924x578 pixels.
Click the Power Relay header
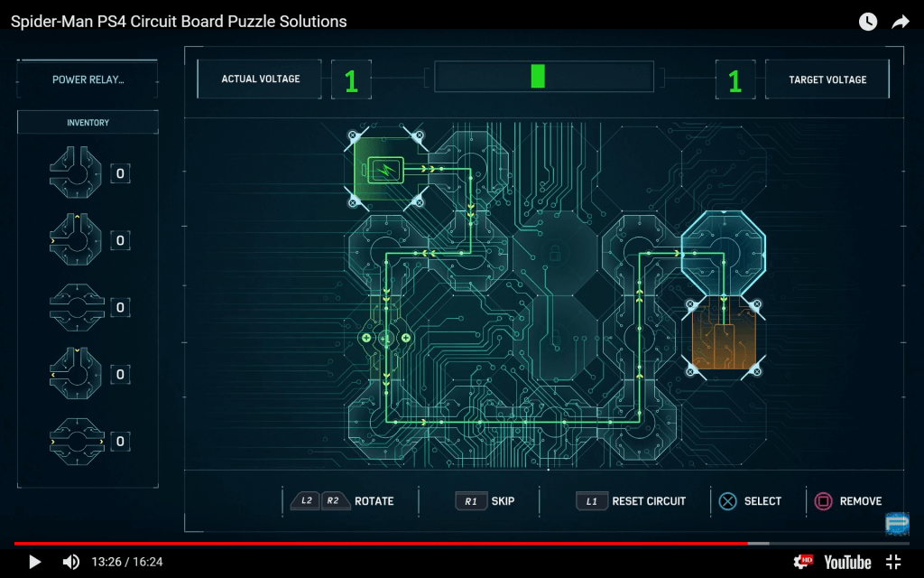coord(88,79)
